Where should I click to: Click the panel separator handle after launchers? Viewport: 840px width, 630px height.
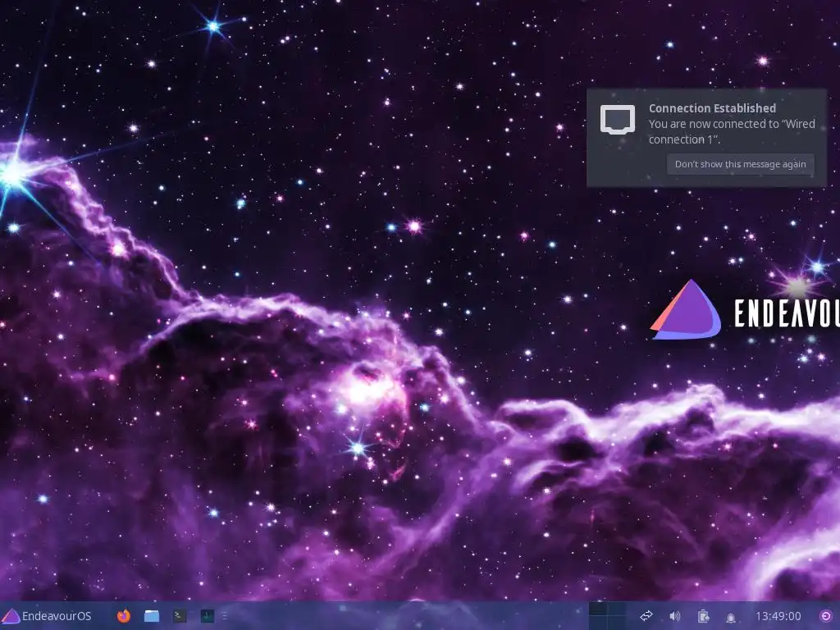pos(225,616)
